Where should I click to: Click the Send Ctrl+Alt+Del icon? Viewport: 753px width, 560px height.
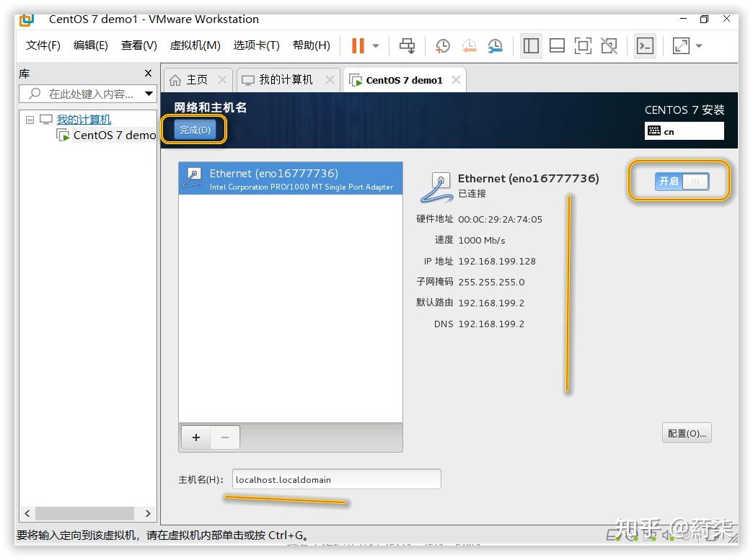[x=407, y=45]
